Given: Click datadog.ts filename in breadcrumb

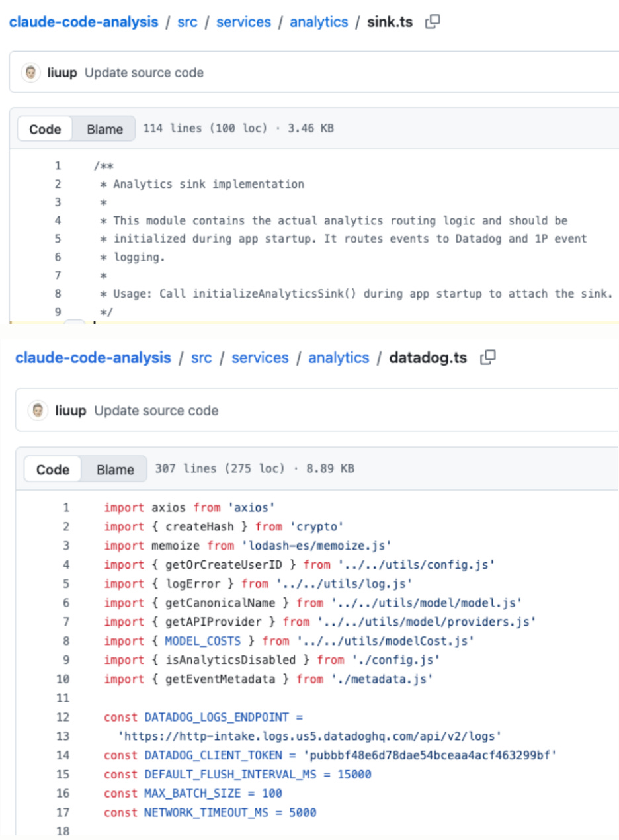Looking at the screenshot, I should pos(428,358).
